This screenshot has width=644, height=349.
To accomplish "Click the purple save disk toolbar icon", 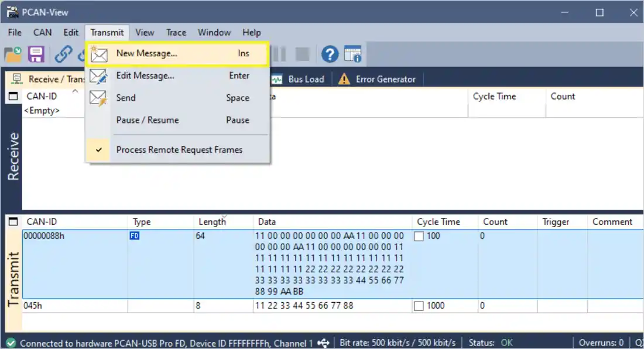I will tap(36, 54).
